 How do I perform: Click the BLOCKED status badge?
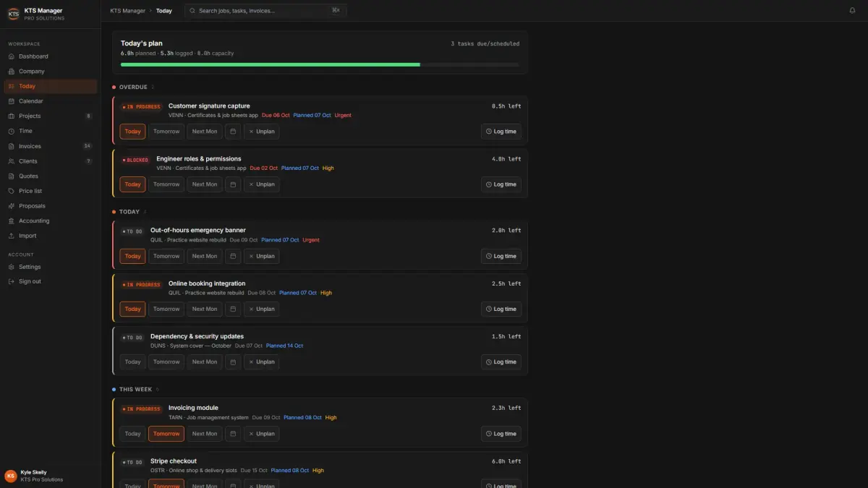[x=136, y=160]
